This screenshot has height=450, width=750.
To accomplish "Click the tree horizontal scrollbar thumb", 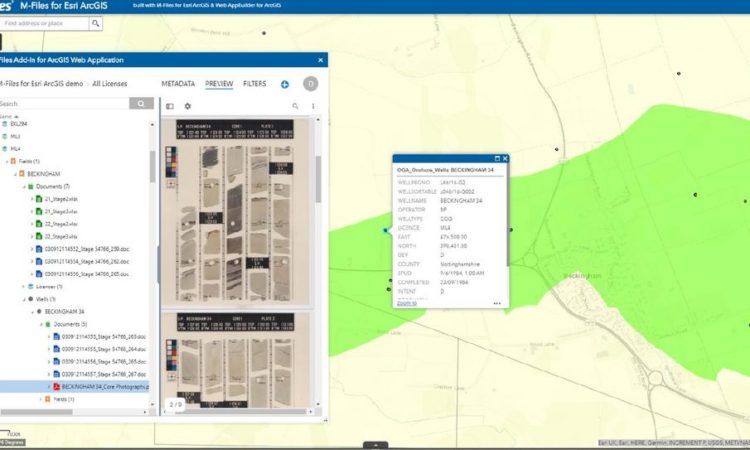I will (36, 412).
